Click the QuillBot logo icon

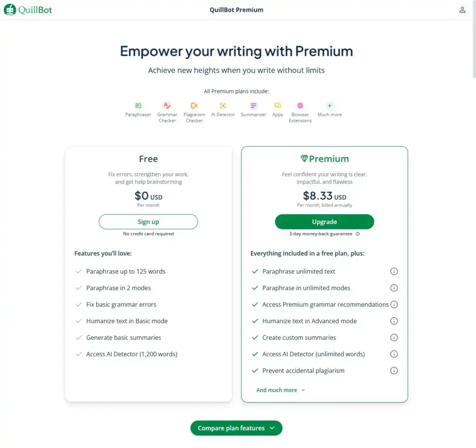coord(10,10)
